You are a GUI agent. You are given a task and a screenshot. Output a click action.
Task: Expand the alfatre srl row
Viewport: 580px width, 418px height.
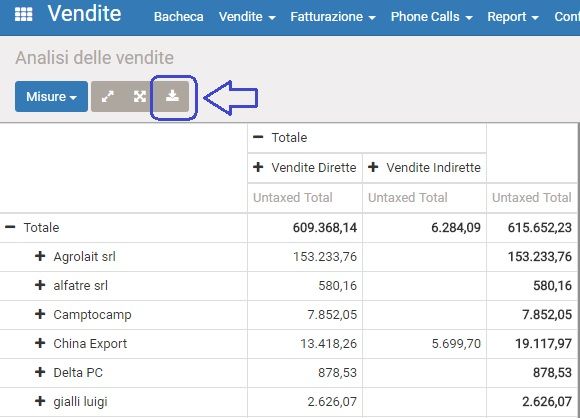40,285
